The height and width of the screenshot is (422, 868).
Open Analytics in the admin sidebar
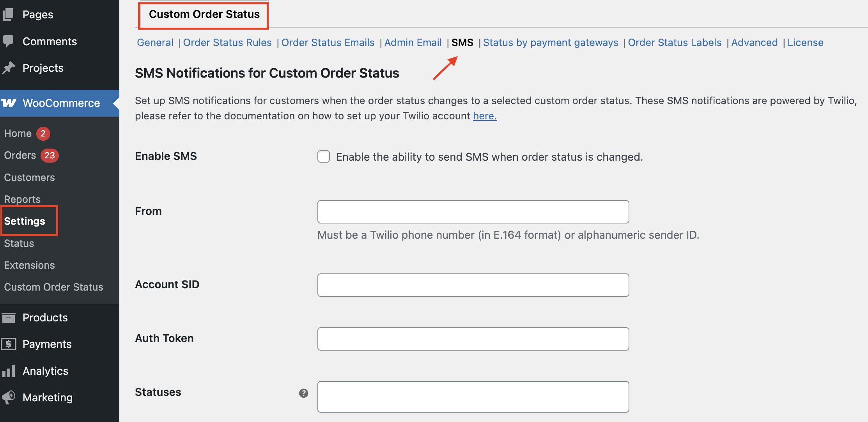[x=45, y=371]
